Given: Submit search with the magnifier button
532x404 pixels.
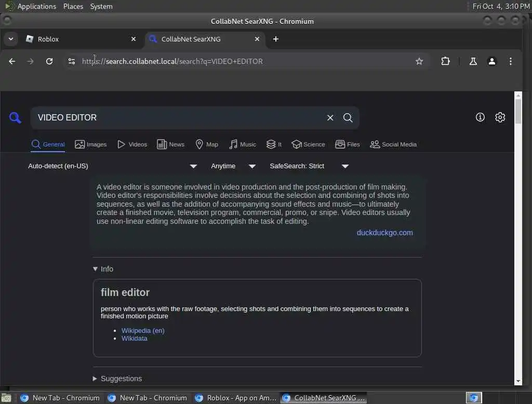Looking at the screenshot, I should pyautogui.click(x=348, y=118).
